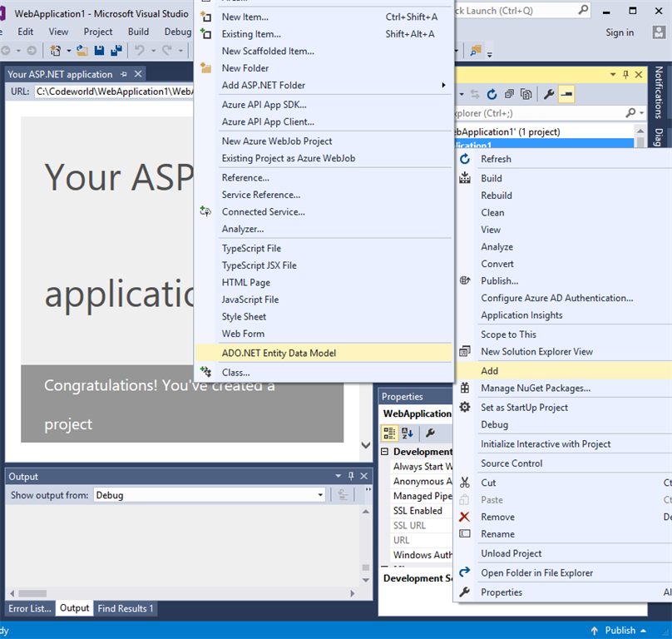
Task: Toggle Preview Selected Items in Solution Explorer
Action: pyautogui.click(x=566, y=94)
